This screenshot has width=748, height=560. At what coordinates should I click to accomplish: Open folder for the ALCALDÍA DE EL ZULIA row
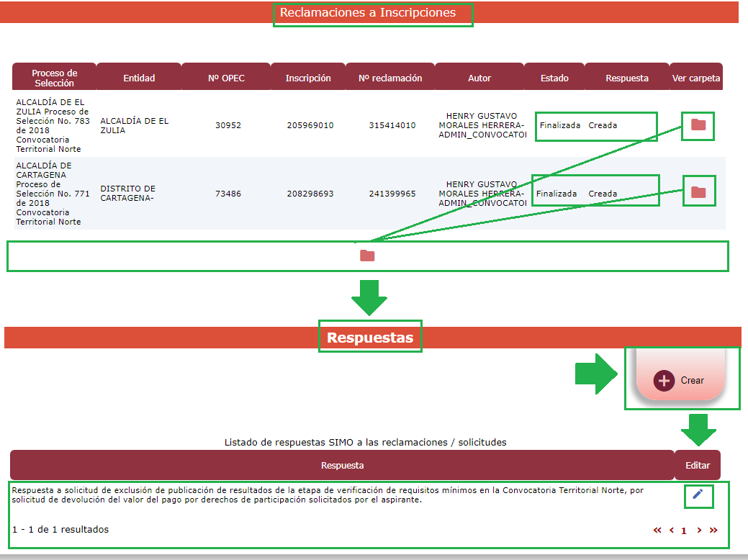pos(698,125)
